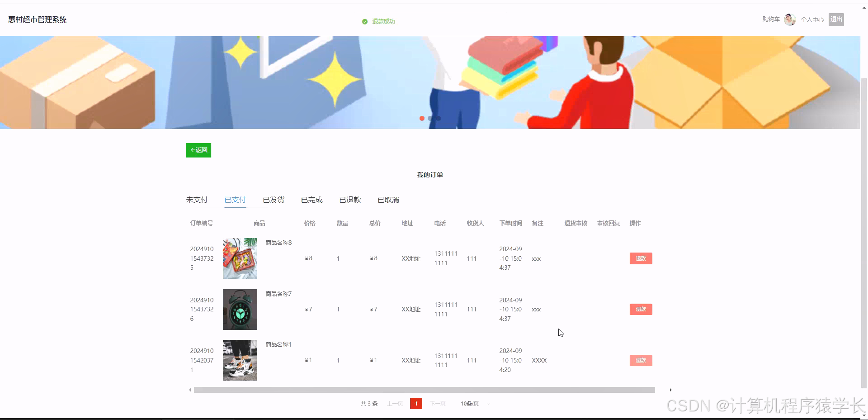
Task: Click the horizontal scrollbar below the orders table
Action: 424,390
